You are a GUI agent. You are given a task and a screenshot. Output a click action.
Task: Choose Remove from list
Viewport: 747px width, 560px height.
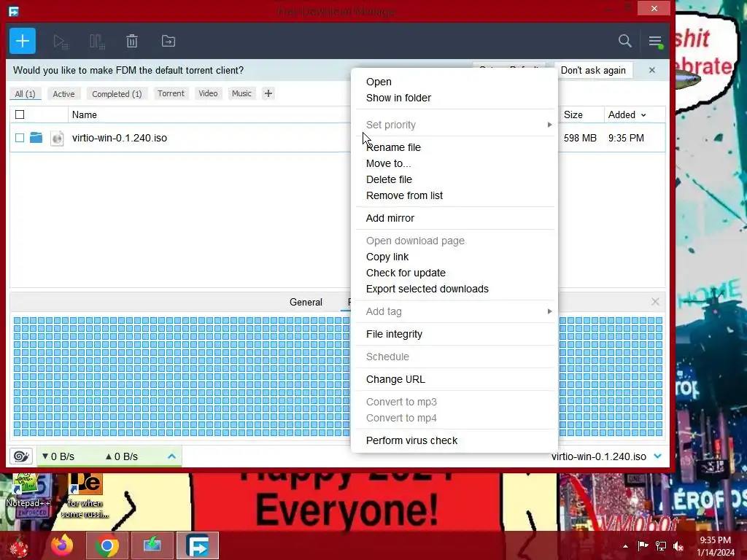(404, 195)
